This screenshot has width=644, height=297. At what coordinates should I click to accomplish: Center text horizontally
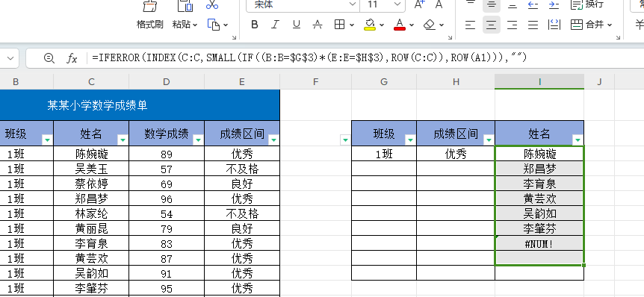(x=491, y=25)
